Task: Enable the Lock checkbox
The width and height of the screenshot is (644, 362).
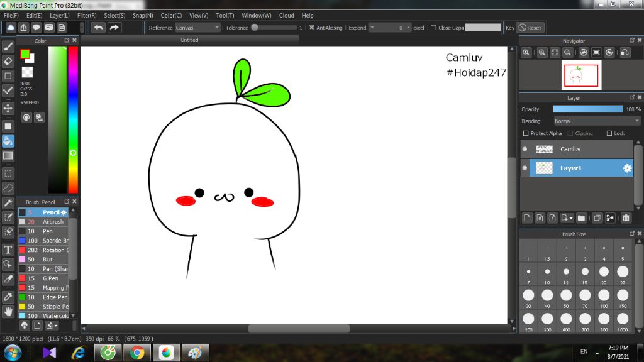Action: pyautogui.click(x=609, y=133)
